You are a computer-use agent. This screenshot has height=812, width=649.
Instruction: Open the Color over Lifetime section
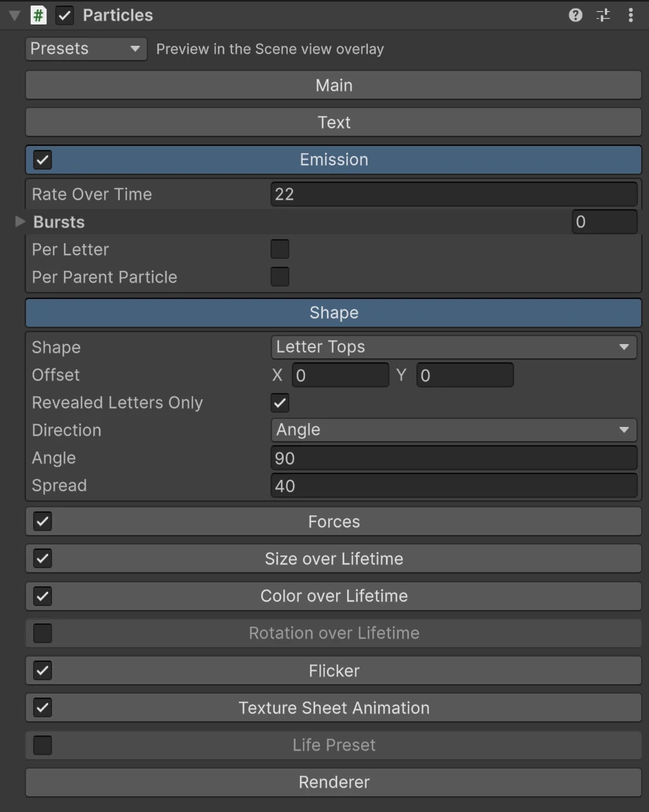(334, 596)
